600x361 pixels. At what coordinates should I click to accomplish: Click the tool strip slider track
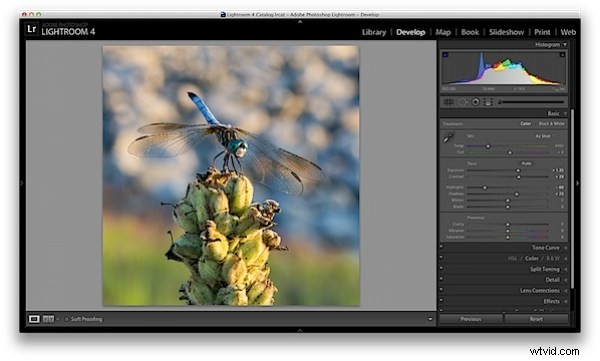[x=532, y=102]
